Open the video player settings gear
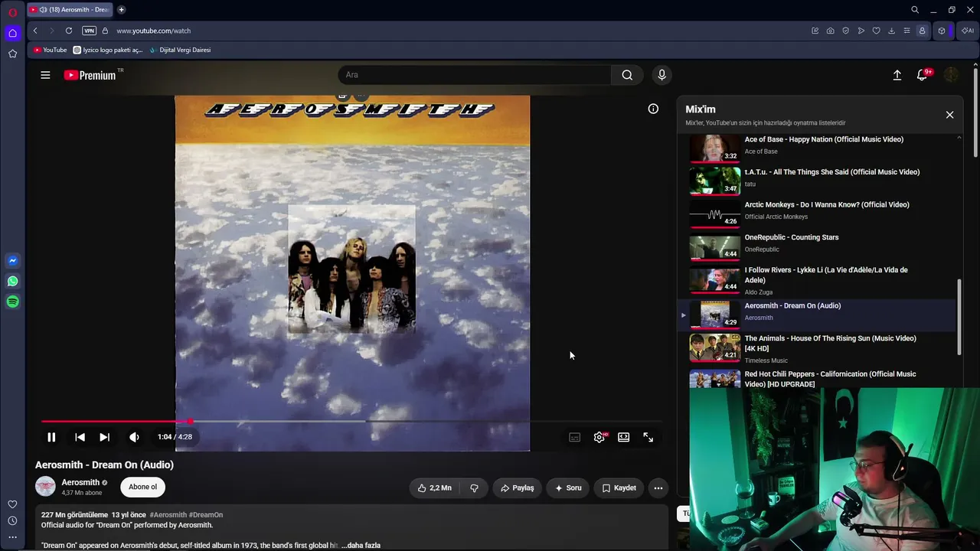The width and height of the screenshot is (980, 551). 599,437
